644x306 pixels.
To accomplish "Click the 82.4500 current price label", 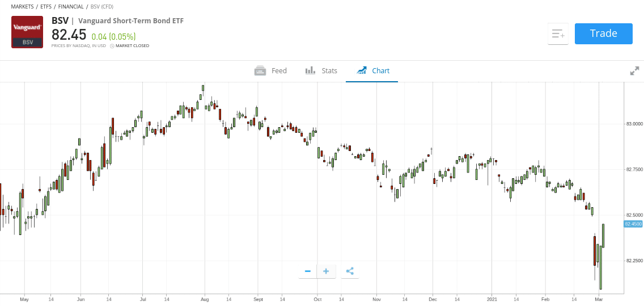I will 633,224.
